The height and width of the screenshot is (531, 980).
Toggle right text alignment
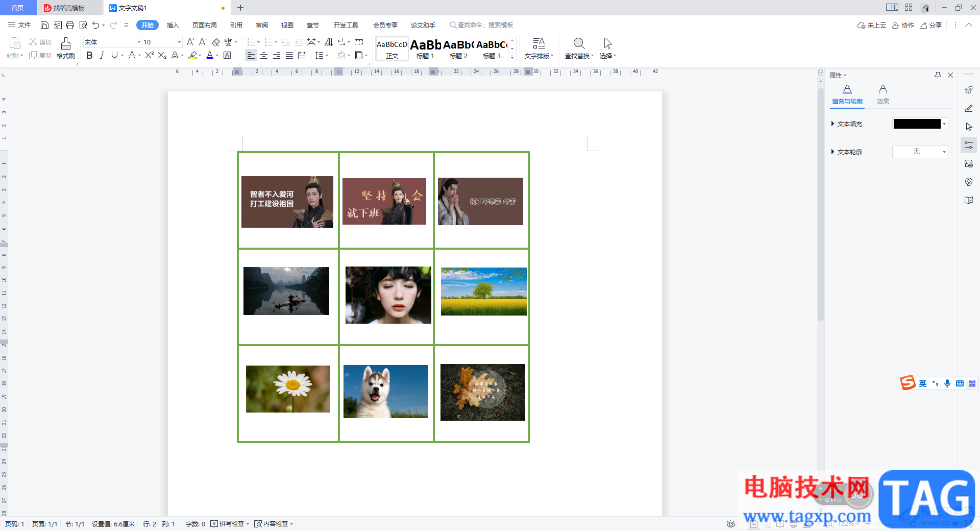click(277, 55)
